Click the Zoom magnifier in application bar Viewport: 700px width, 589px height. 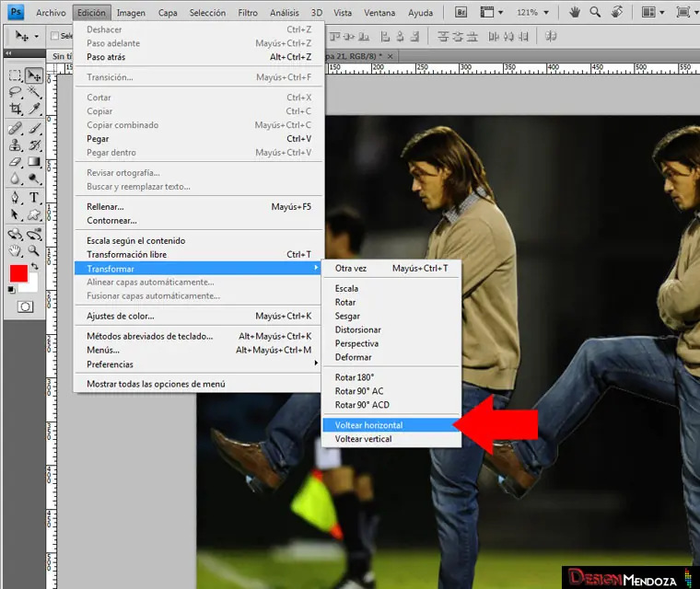(595, 12)
